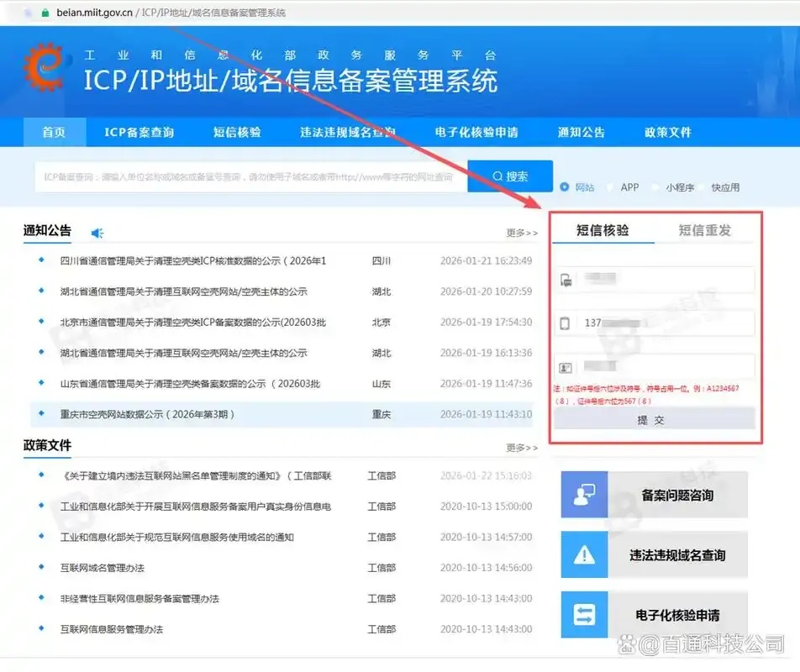800x672 pixels.
Task: Click the 备案问题咨询 person icon
Action: coord(584,495)
